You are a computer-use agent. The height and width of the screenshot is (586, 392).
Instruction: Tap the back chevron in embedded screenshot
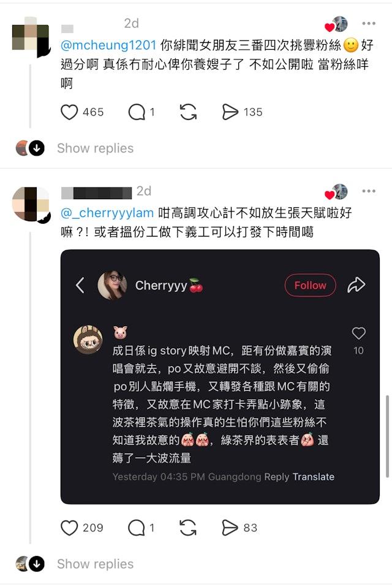pos(80,286)
